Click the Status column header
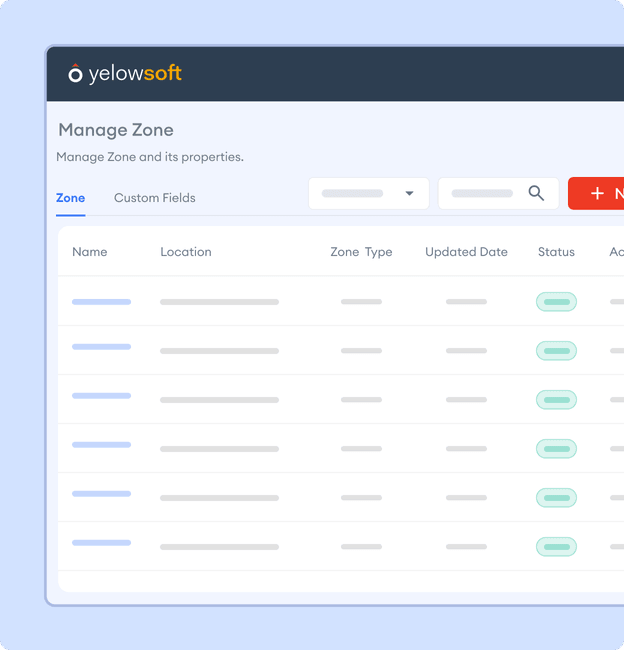The image size is (624, 650). point(556,252)
